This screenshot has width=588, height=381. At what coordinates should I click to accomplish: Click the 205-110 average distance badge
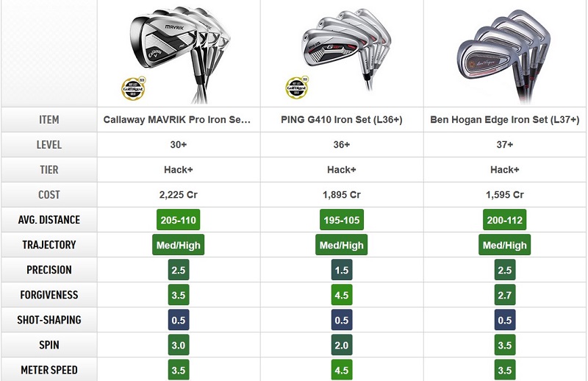[178, 220]
